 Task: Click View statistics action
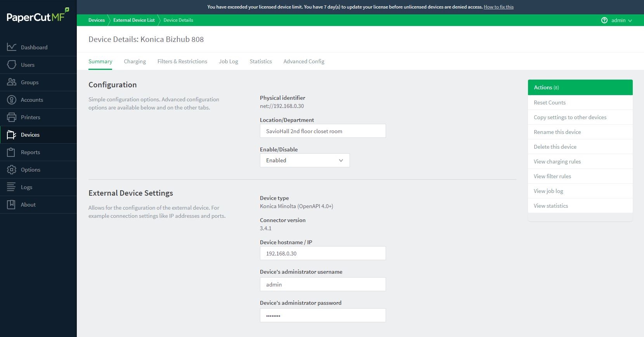pyautogui.click(x=580, y=206)
